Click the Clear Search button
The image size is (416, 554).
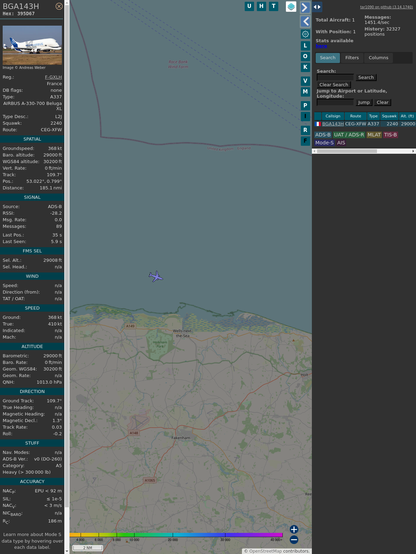334,85
